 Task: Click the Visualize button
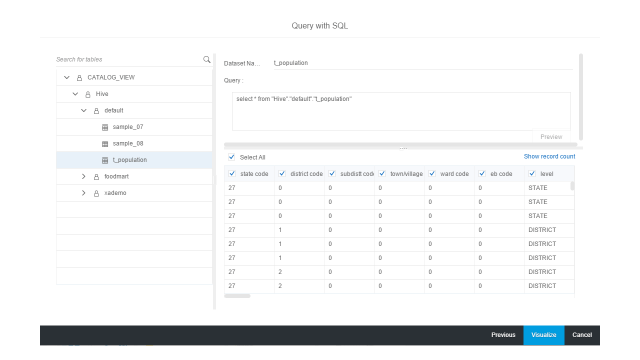pyautogui.click(x=544, y=335)
